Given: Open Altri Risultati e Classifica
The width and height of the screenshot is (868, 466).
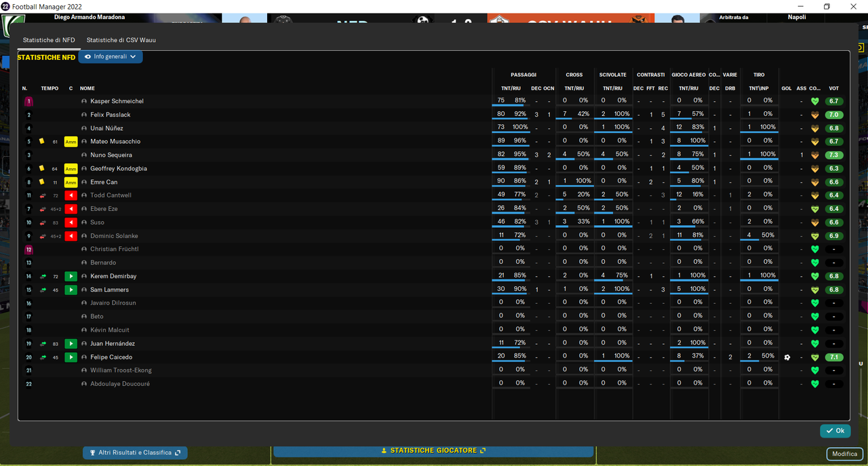Looking at the screenshot, I should [x=135, y=452].
